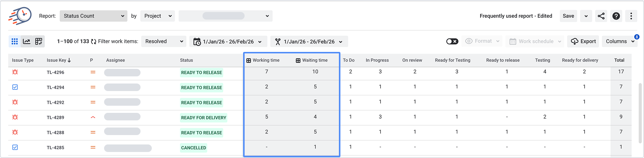The height and width of the screenshot is (158, 644).
Task: Click the Ready to release column header
Action: coord(503,60)
